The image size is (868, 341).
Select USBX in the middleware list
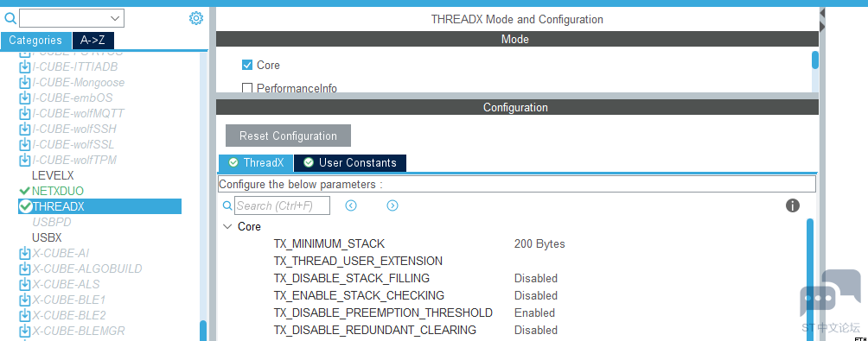coord(47,237)
